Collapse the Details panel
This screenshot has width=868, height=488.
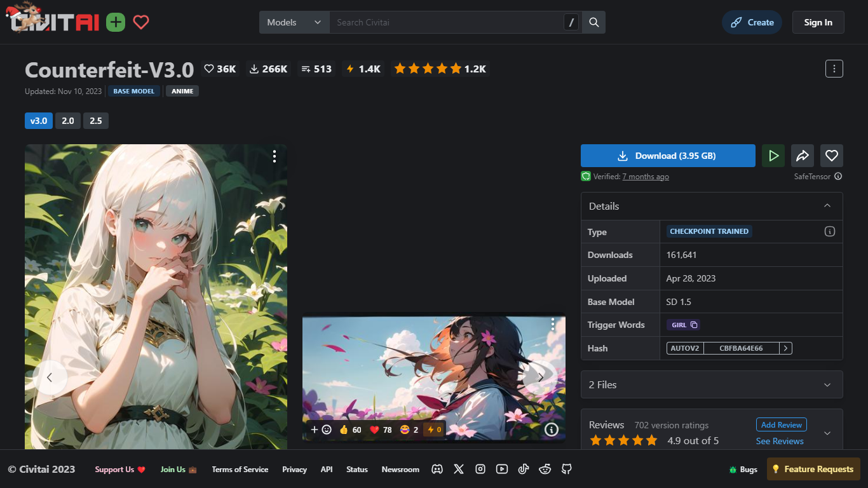point(827,206)
